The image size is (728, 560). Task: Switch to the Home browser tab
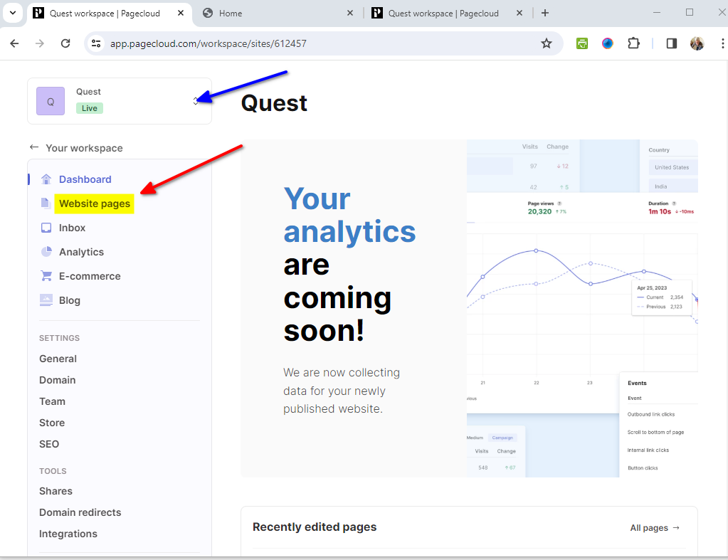tap(278, 13)
